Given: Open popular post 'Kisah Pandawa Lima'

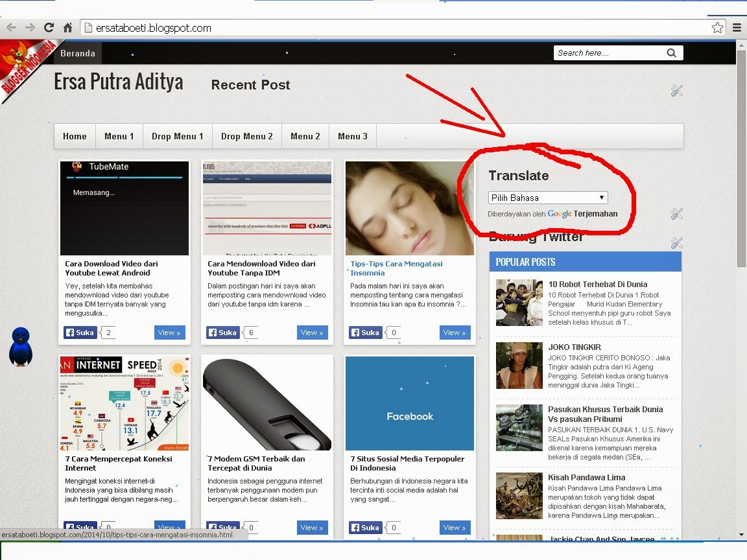Looking at the screenshot, I should click(x=586, y=478).
